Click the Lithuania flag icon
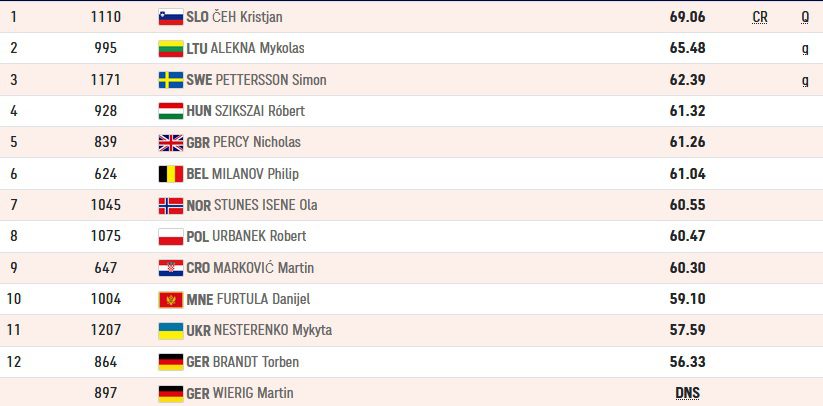This screenshot has width=823, height=406. coord(171,48)
